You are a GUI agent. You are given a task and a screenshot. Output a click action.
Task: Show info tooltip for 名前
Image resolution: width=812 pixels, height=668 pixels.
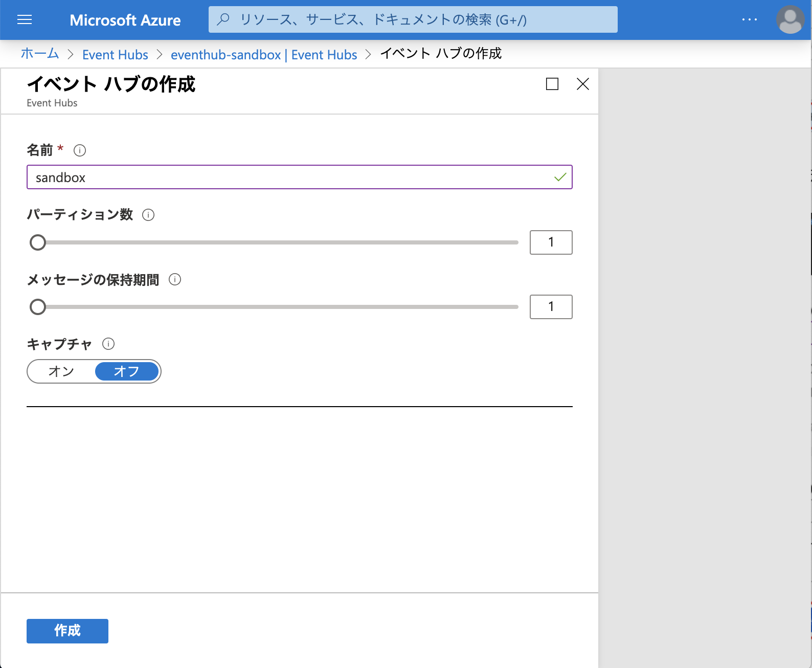80,150
